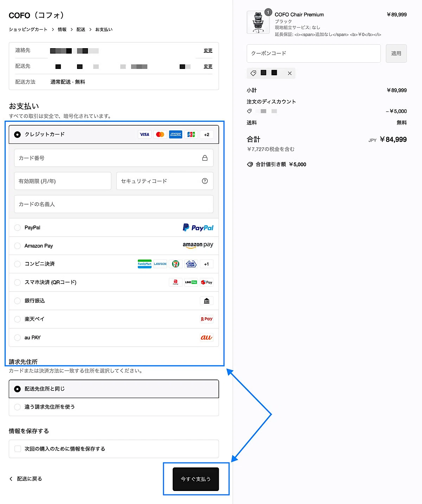
Task: Open 配送 breadcrumb step
Action: (81, 30)
